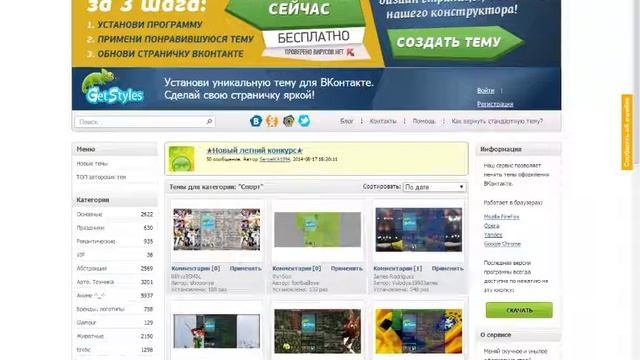Click the green СКАЧАТЬ download button
This screenshot has height=360, width=640.
pyautogui.click(x=519, y=310)
